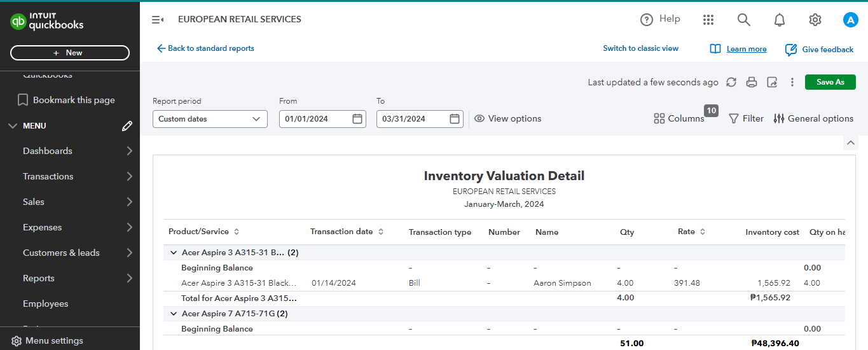Click the QuickBooks logo
This screenshot has width=868, height=350.
pyautogui.click(x=47, y=22)
